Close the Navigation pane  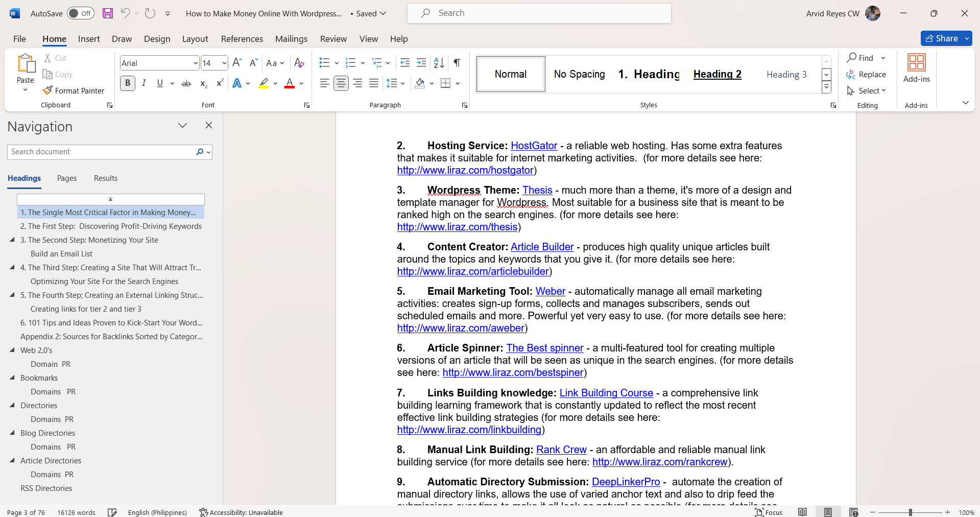tap(208, 125)
